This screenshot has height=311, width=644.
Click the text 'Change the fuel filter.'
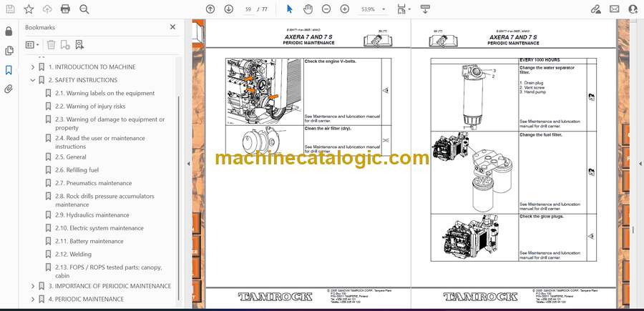540,135
